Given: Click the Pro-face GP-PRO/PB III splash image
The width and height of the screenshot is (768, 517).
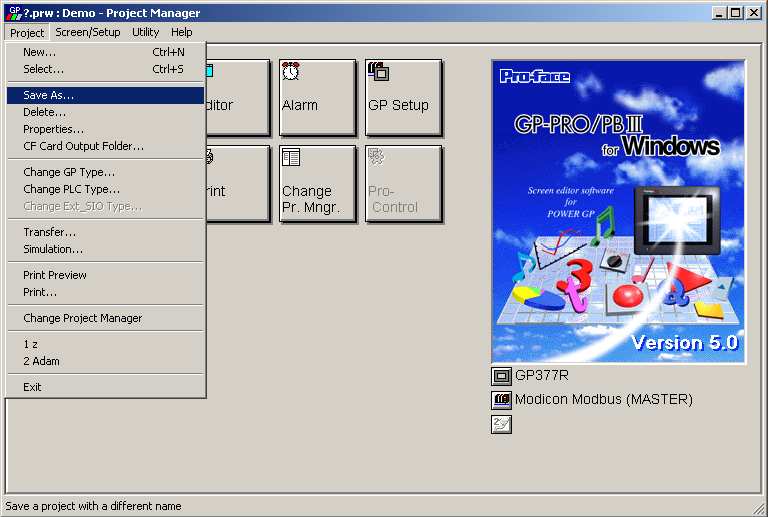Looking at the screenshot, I should point(619,212).
